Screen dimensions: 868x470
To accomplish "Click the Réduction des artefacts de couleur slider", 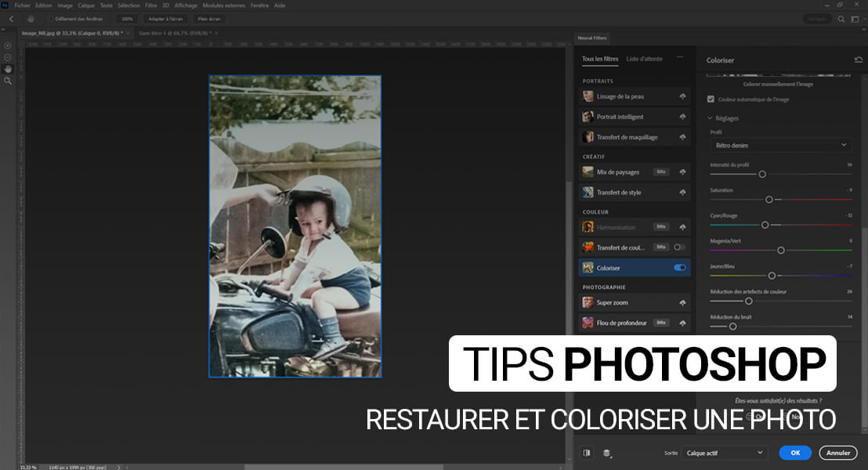I will coord(748,301).
